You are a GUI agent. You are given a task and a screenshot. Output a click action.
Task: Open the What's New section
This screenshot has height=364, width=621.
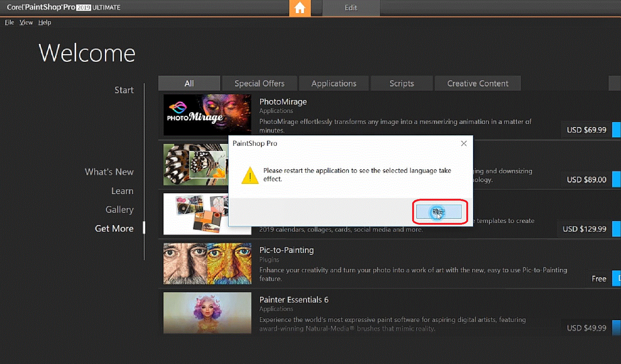coord(109,172)
